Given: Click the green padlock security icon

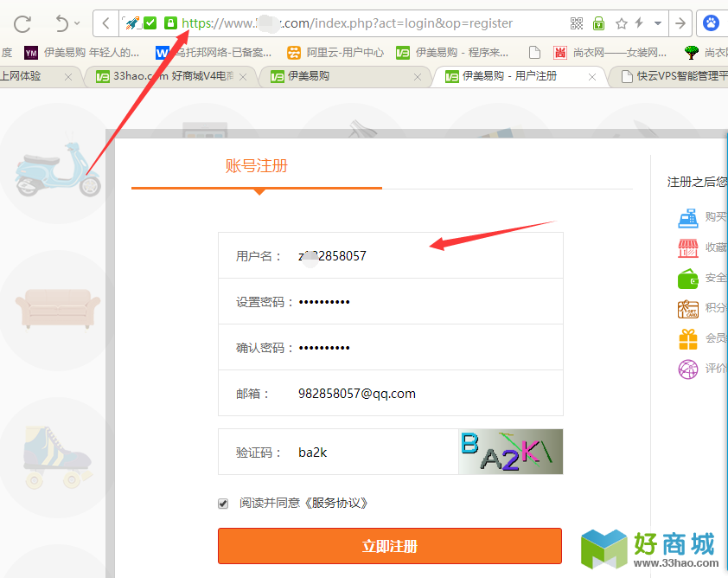Looking at the screenshot, I should point(171,22).
